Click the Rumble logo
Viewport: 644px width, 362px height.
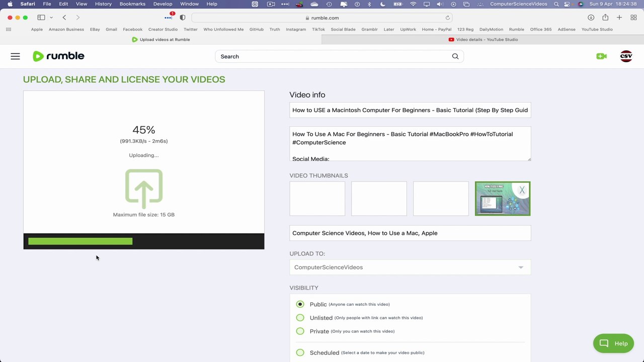point(58,56)
